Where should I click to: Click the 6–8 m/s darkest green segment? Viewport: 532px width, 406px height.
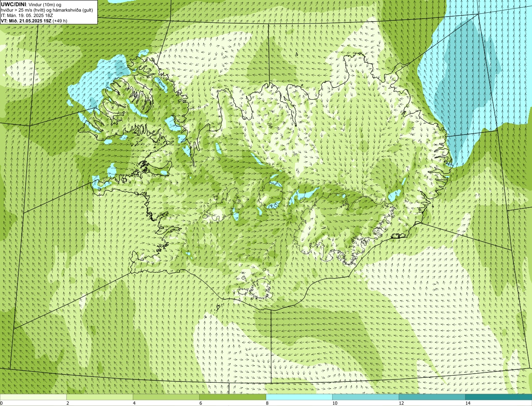pos(233,397)
